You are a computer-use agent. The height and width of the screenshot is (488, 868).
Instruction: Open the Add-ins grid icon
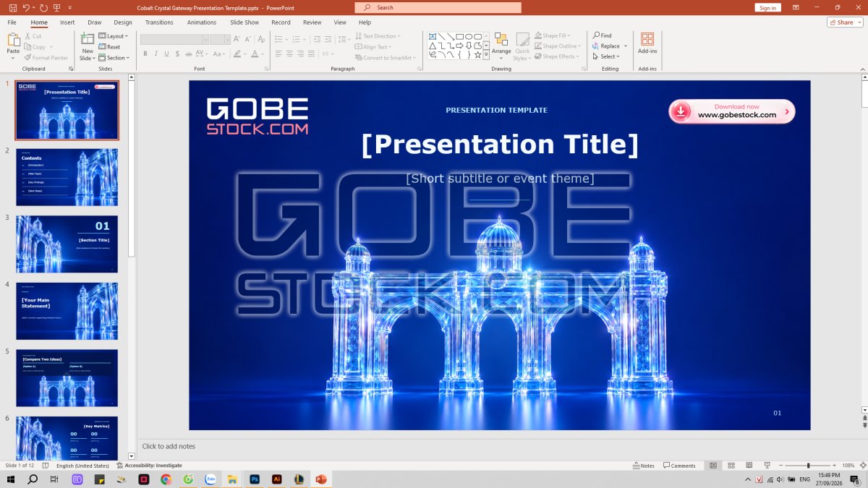tap(647, 39)
